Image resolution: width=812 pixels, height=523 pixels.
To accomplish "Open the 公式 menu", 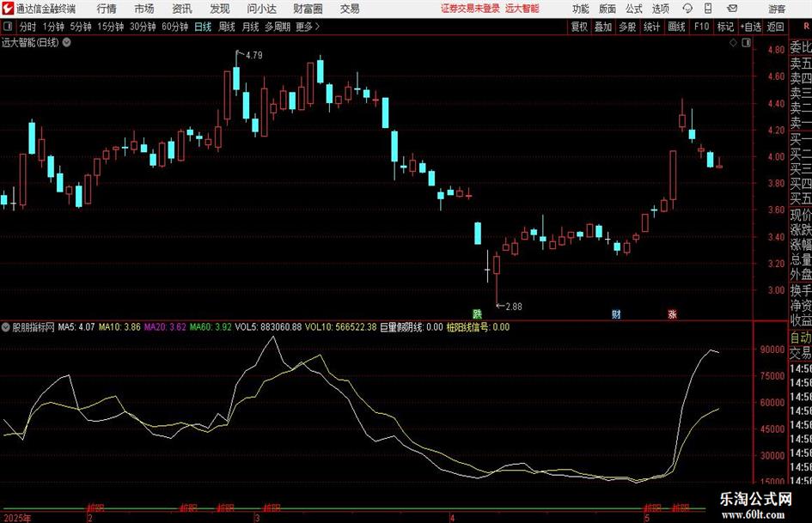I will click(x=633, y=9).
